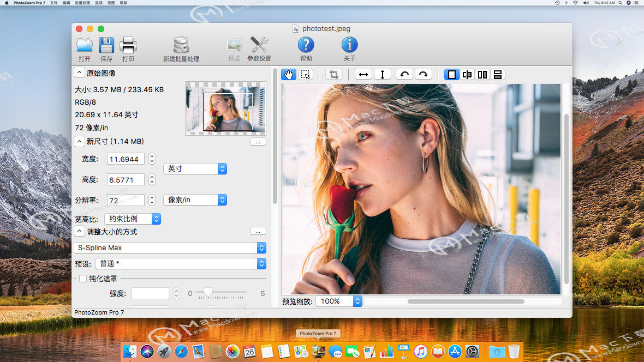Open the 批量处理 menu
The height and width of the screenshot is (362, 644).
(x=82, y=3)
